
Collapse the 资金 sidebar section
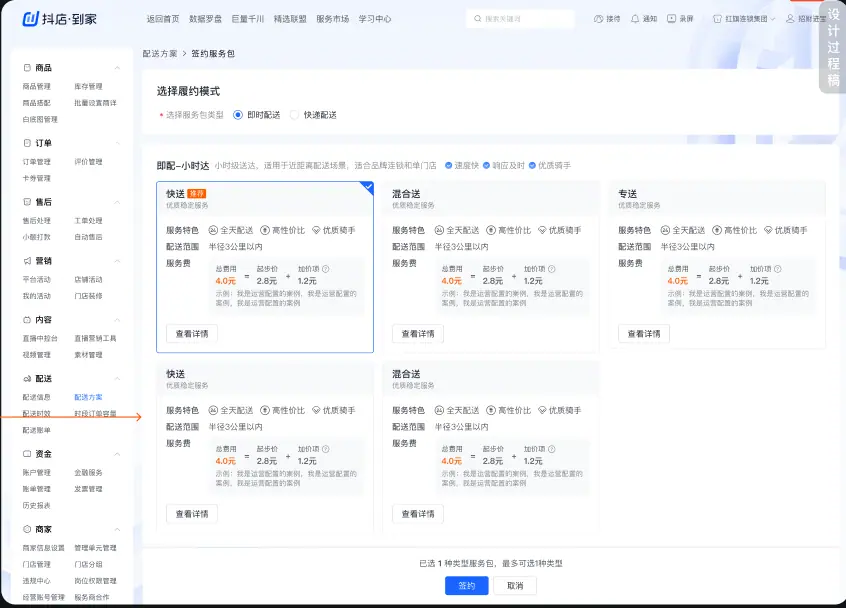coord(117,454)
